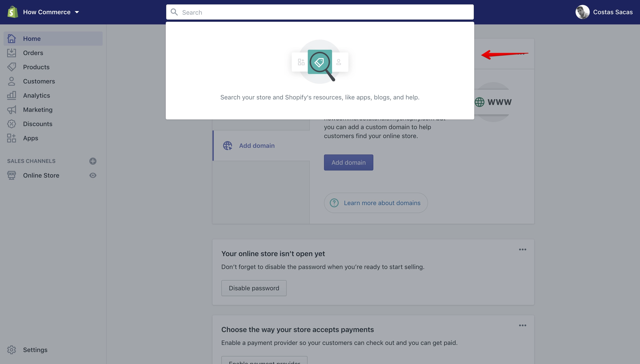The height and width of the screenshot is (364, 640).
Task: Open more options for payments card
Action: click(x=522, y=325)
